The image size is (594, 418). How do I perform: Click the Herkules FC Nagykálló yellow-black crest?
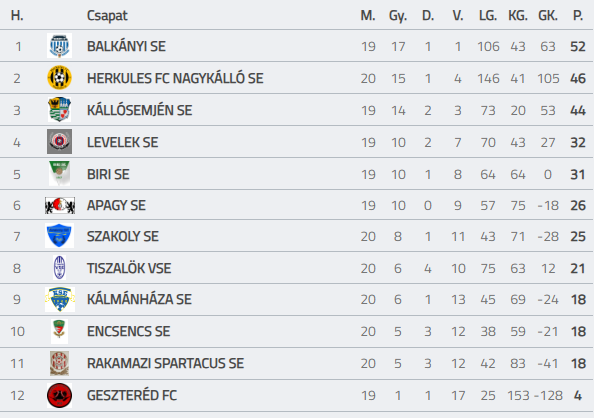pos(59,78)
